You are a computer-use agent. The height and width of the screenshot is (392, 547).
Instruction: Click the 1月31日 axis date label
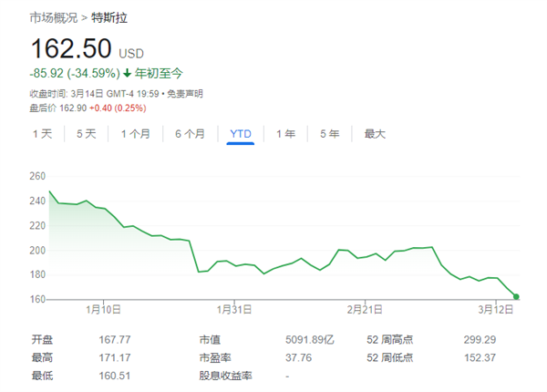234,310
